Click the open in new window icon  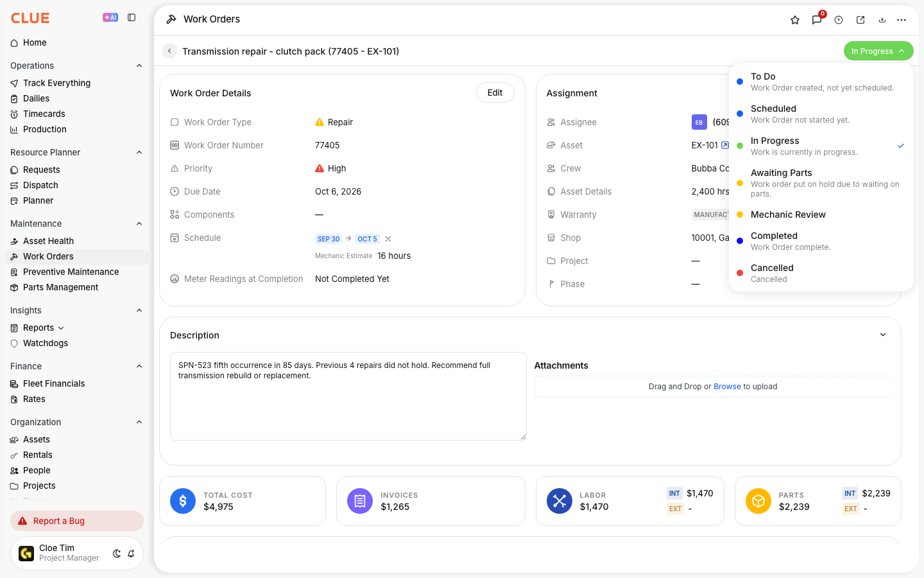pos(860,20)
